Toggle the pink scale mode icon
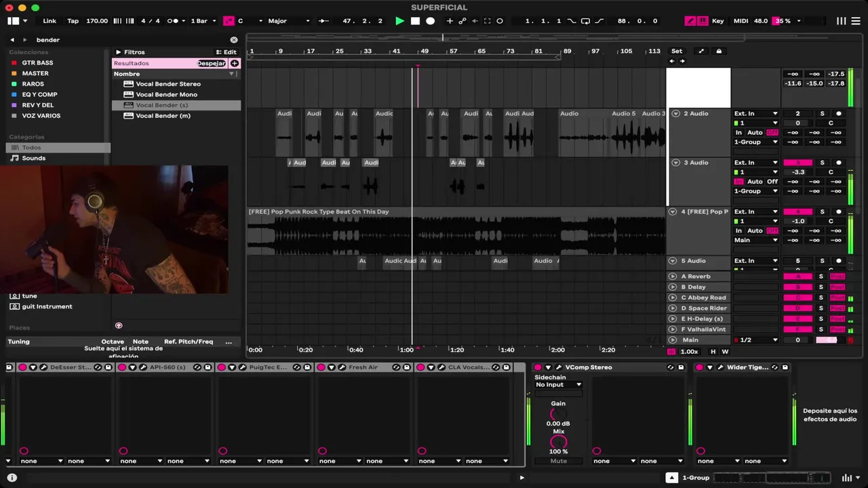 click(x=229, y=21)
